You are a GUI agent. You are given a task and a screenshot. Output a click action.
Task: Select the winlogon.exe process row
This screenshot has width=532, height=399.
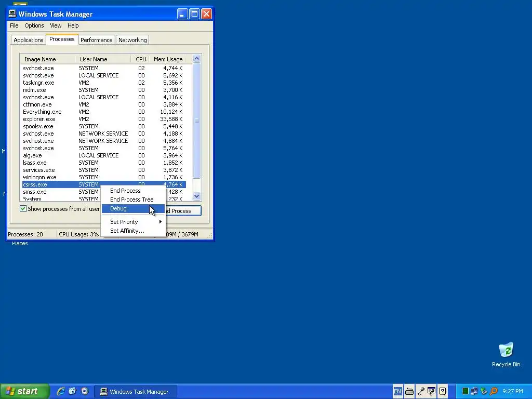[104, 177]
